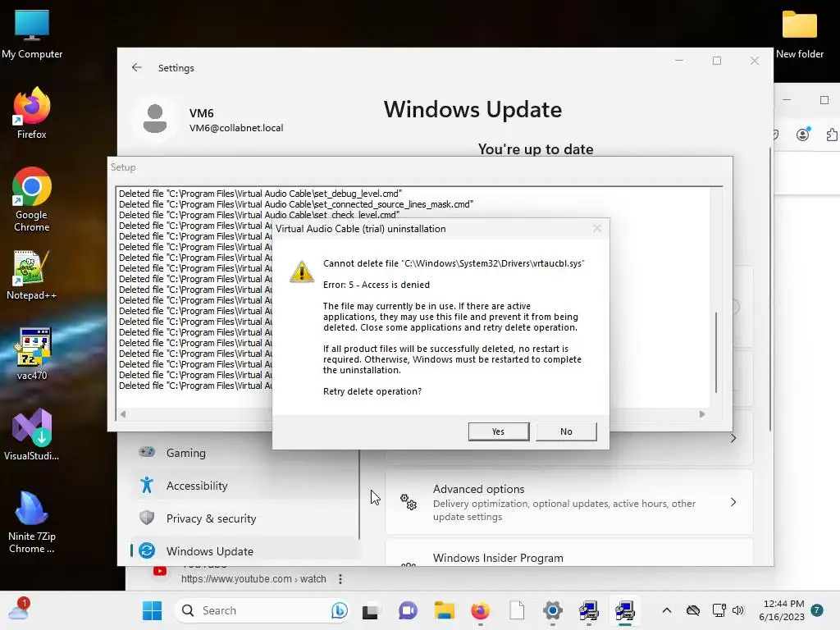
Task: Click 'Error: 5 - Access is denied' text
Action: [x=376, y=285]
